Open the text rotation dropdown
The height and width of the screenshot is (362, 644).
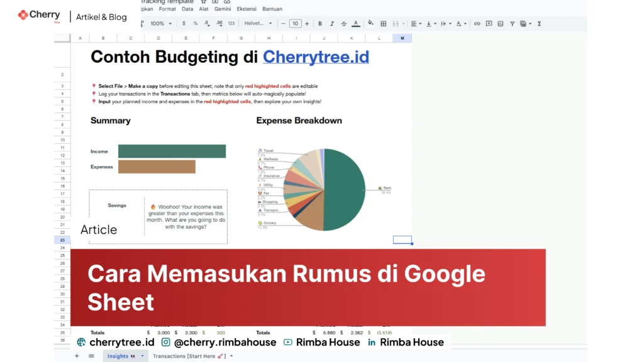point(462,23)
